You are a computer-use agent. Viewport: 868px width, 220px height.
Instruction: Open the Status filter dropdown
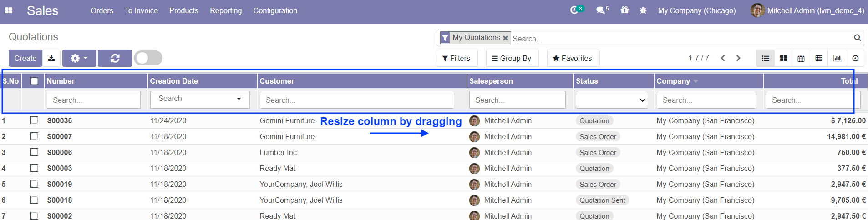[611, 100]
